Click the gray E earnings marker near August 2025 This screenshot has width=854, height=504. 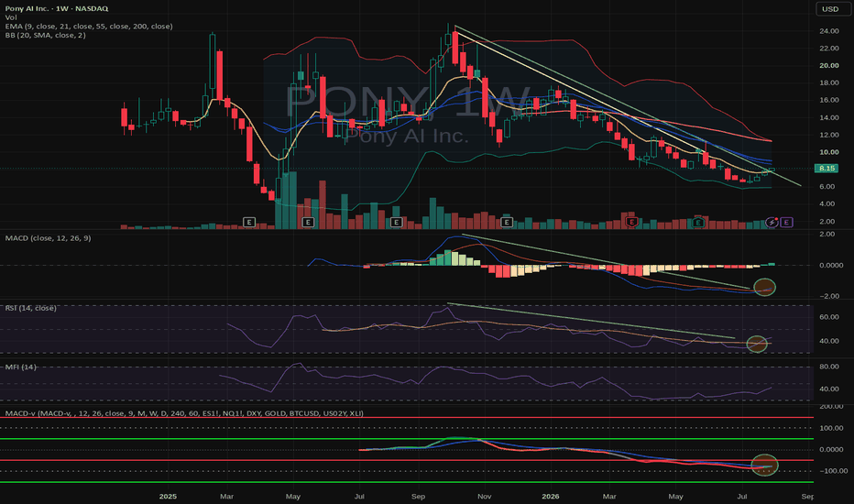pos(396,223)
